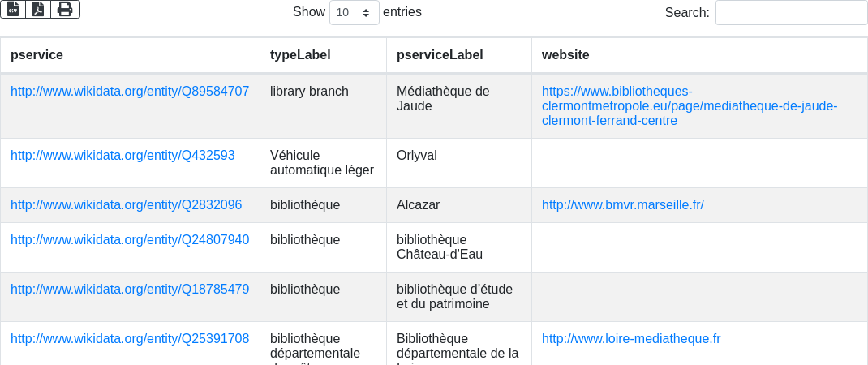The height and width of the screenshot is (365, 868).
Task: Open the Wikidata Q18785479 entity link
Action: (130, 290)
